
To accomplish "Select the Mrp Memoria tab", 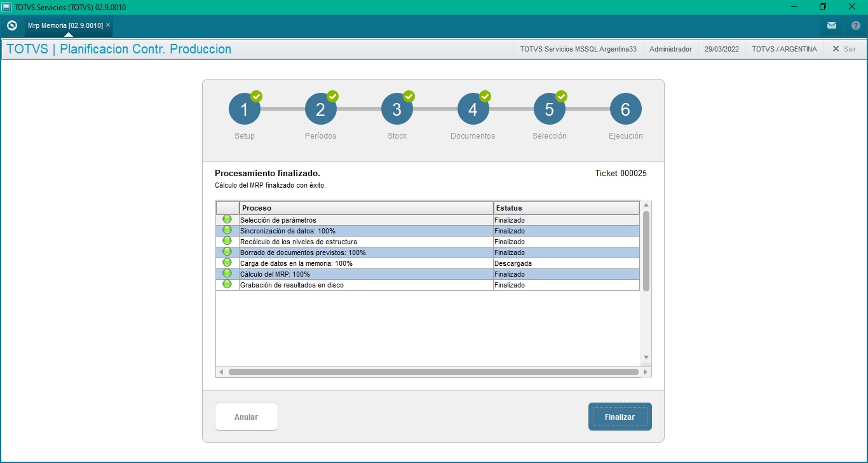I will coord(65,25).
